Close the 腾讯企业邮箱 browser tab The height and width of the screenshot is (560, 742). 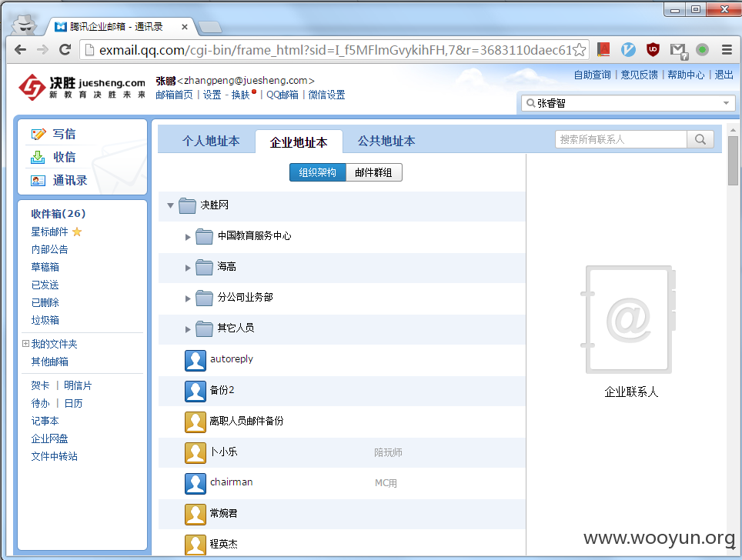pos(185,27)
